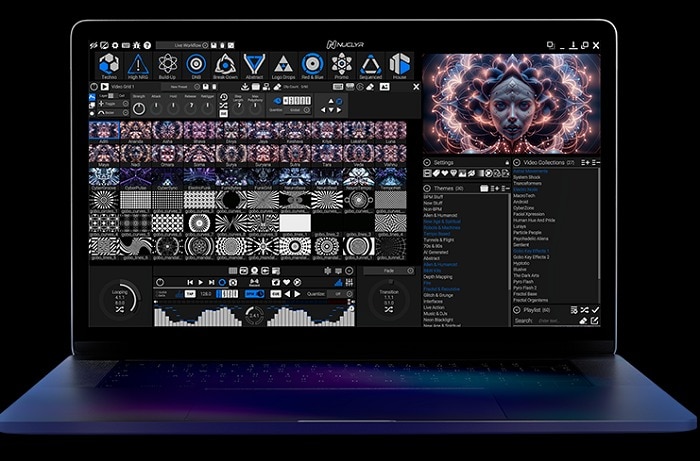
Task: Toggle the Settings panel lock icon
Action: pos(507,162)
